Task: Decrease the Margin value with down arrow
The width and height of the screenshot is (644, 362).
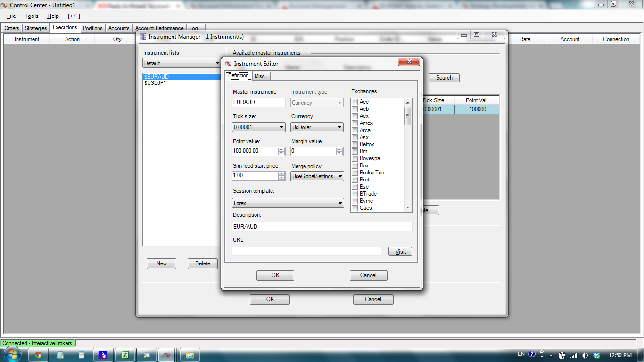Action: coord(339,153)
